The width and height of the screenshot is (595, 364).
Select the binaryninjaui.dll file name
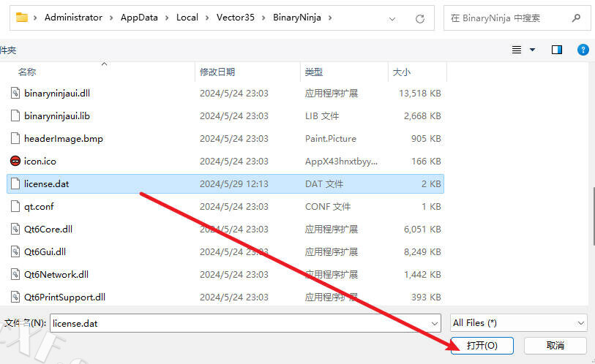(x=57, y=94)
